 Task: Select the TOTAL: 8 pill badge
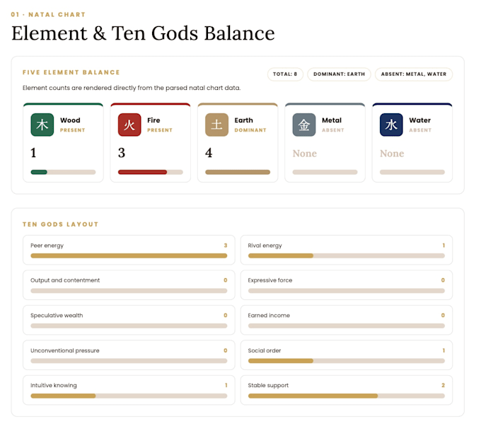pos(285,74)
